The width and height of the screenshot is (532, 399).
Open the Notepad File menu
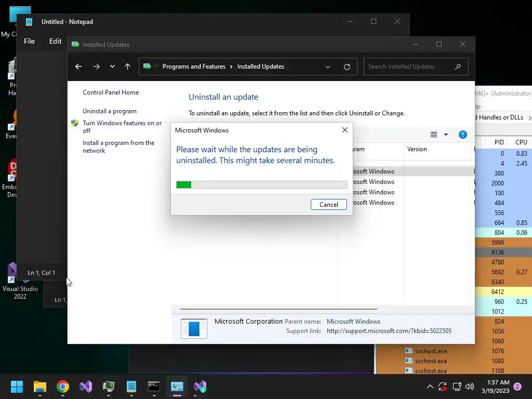[x=29, y=41]
